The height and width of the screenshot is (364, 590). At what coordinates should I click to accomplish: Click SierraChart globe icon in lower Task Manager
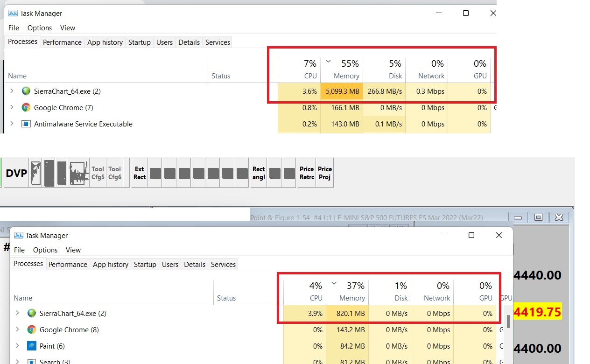point(32,314)
